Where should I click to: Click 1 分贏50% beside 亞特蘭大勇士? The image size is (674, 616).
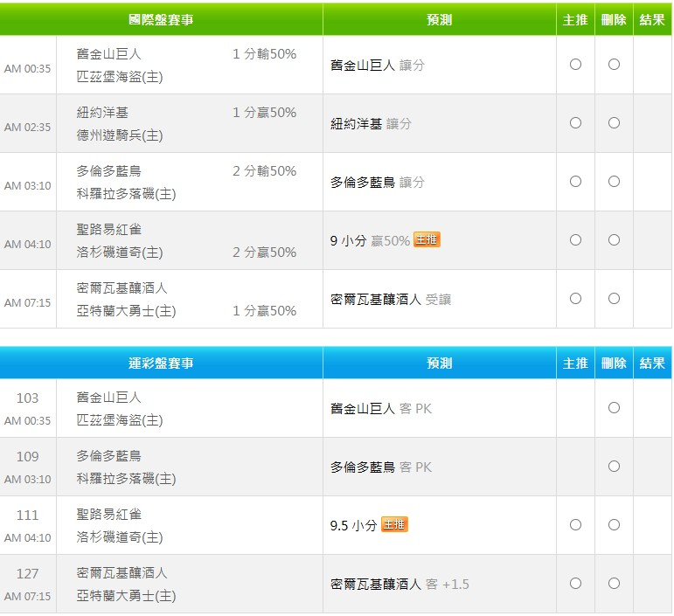click(x=264, y=310)
